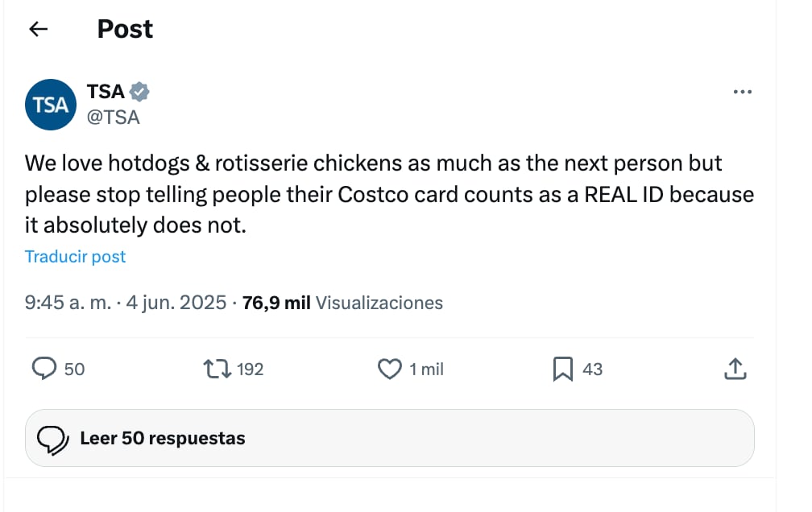Select the Post header title
The width and height of the screenshot is (812, 512).
(x=125, y=29)
